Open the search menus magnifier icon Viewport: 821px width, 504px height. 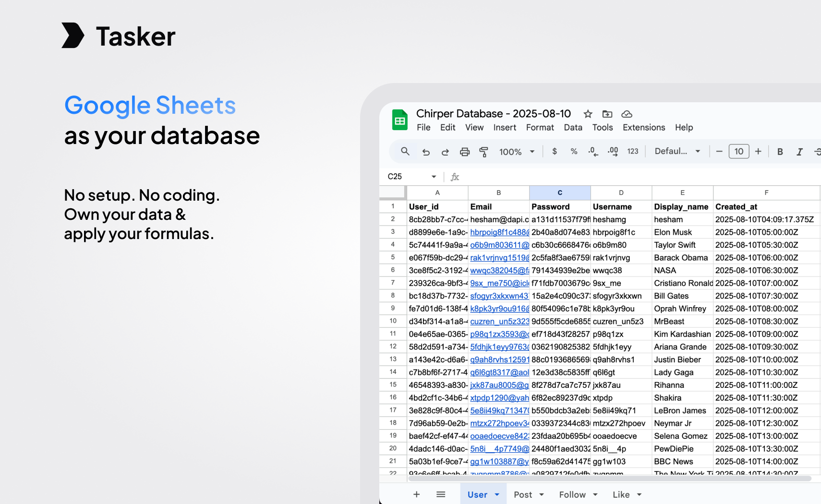pos(405,151)
